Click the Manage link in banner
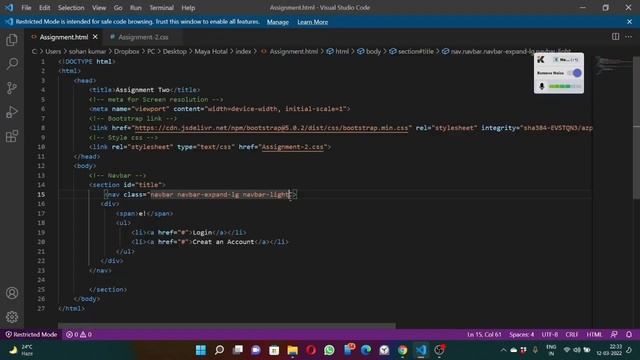The width and height of the screenshot is (640, 360). [x=278, y=22]
